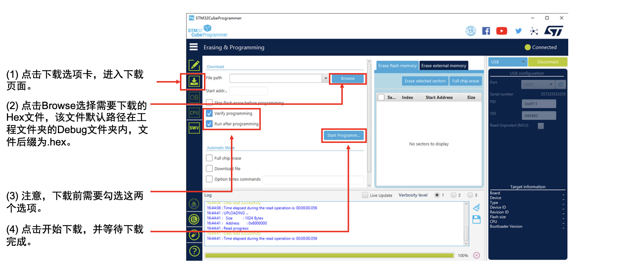The width and height of the screenshot is (644, 272).
Task: Open the Erasing & Programming download tab icon
Action: 194,81
